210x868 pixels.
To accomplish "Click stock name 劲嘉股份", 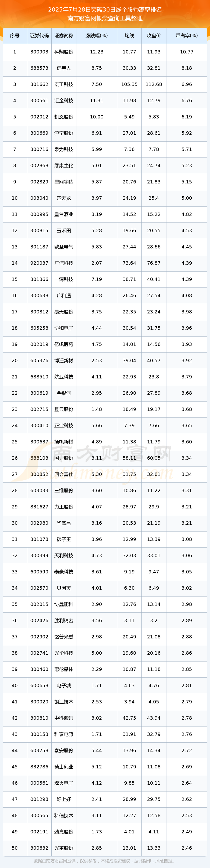I will pos(64,832).
